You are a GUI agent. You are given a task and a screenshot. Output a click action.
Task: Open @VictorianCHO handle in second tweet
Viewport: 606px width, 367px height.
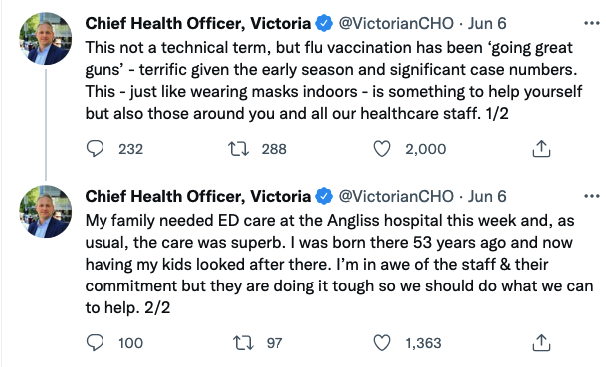tap(396, 197)
